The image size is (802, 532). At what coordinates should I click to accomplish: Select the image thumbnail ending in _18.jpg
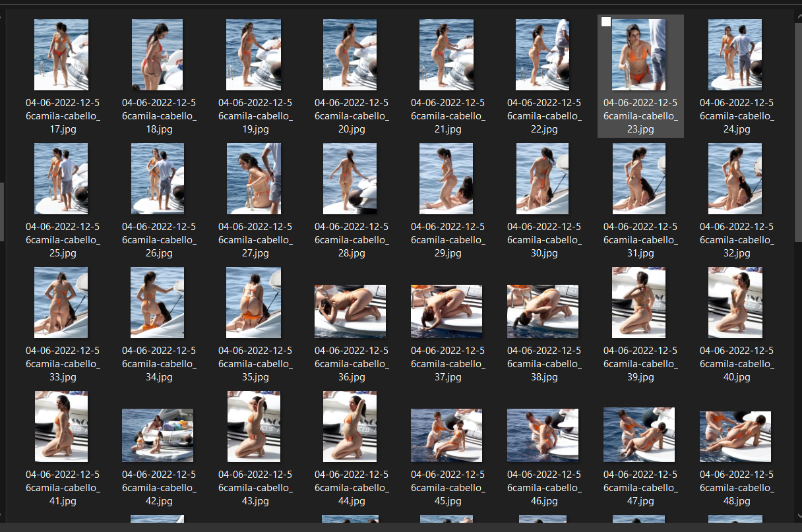coord(157,55)
